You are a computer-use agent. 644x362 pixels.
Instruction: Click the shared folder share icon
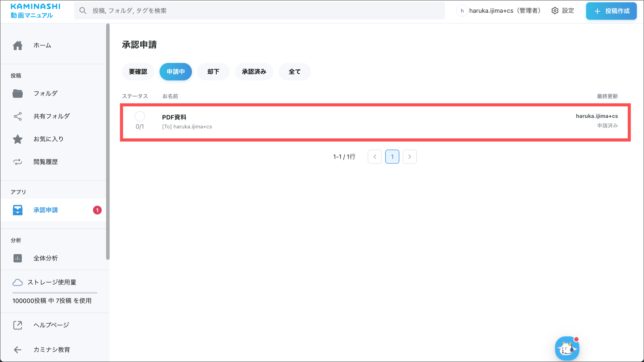pos(18,116)
